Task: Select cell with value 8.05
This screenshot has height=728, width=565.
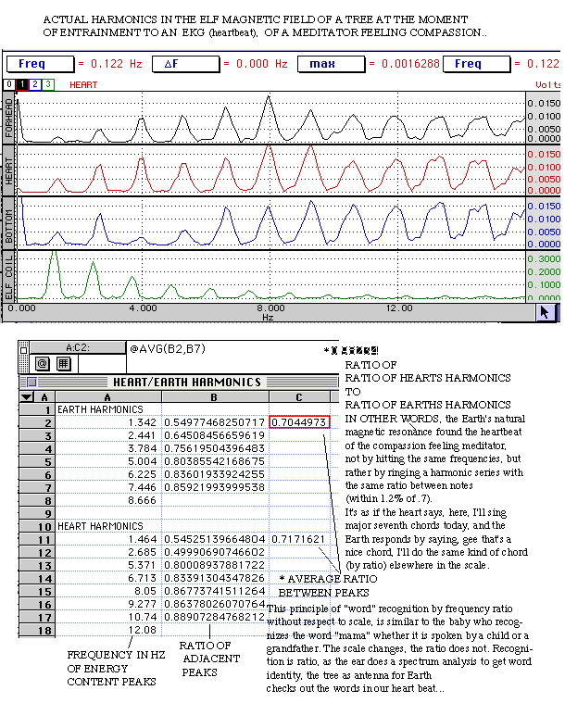Action: (108, 592)
